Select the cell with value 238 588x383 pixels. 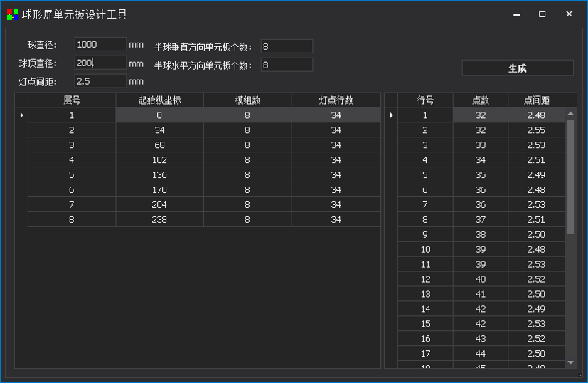point(159,220)
